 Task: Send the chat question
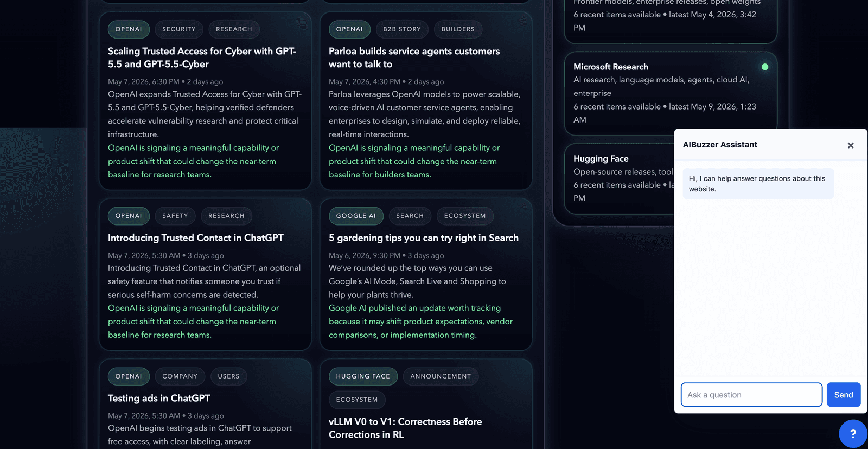point(844,395)
